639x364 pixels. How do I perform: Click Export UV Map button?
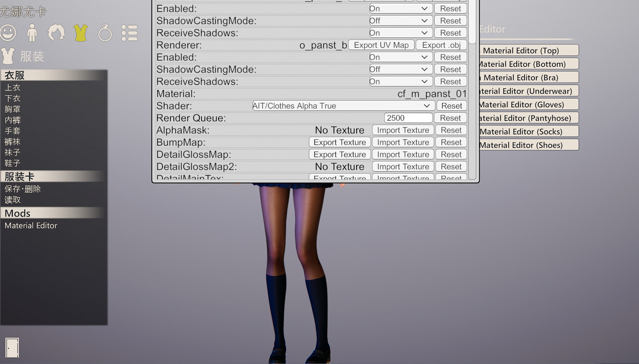click(x=381, y=45)
